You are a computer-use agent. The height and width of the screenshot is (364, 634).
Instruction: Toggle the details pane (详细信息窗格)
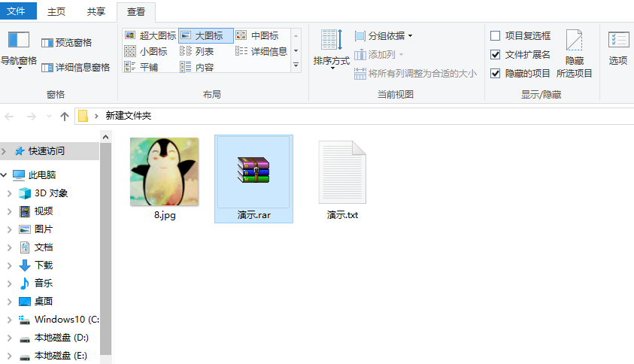point(75,67)
